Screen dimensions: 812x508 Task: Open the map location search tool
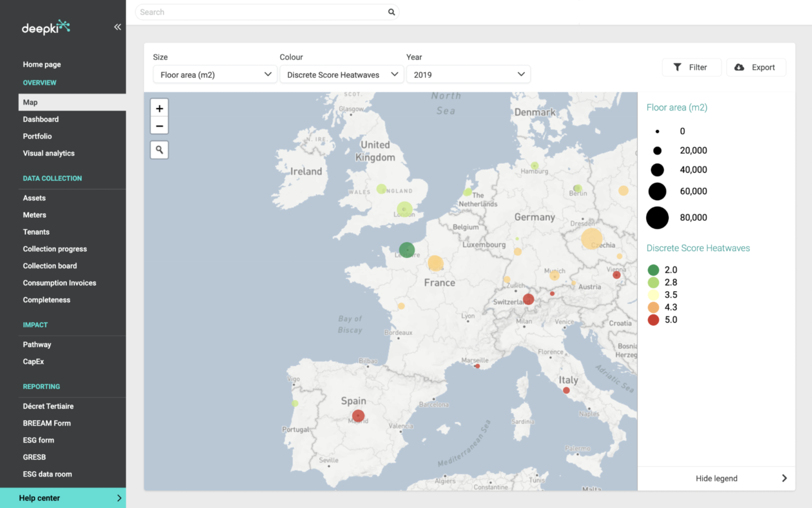click(x=160, y=150)
